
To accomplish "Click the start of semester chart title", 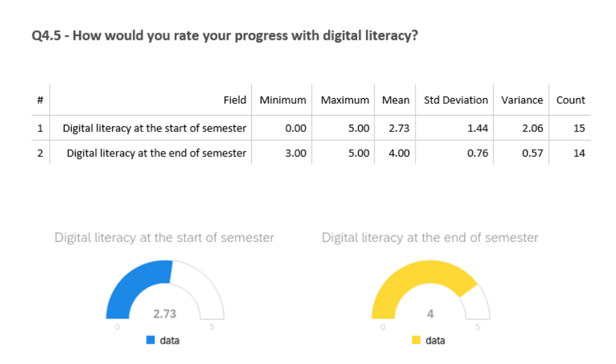I will tap(164, 238).
